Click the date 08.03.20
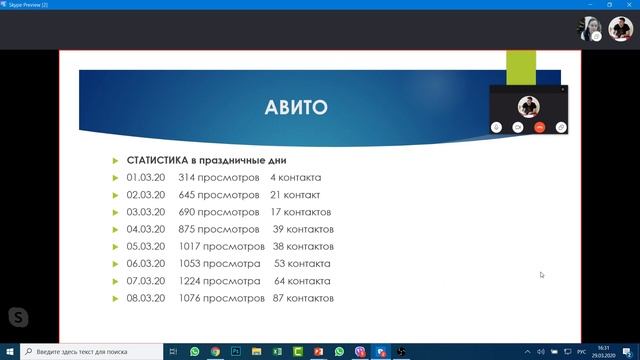Screen dimensions: 640x360 [146, 298]
